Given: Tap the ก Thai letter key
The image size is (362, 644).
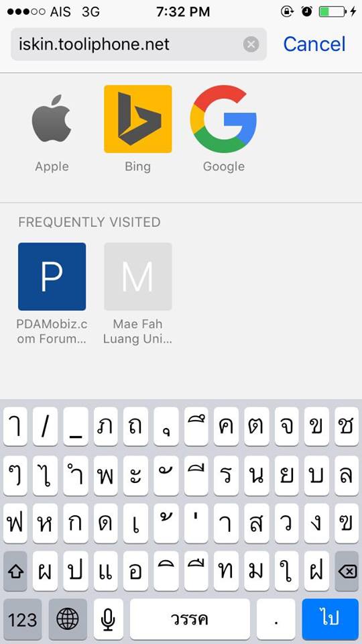Looking at the screenshot, I should click(x=76, y=523).
